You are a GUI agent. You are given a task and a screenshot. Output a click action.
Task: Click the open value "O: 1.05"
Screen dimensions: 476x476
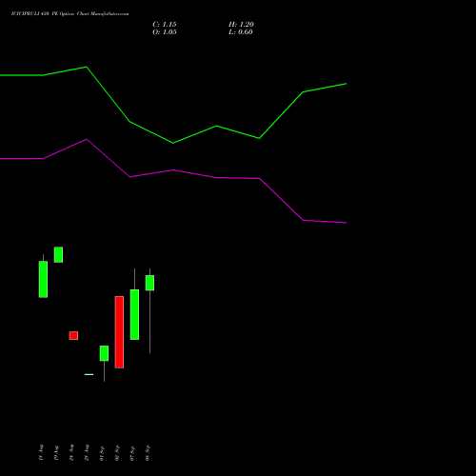coord(165,32)
